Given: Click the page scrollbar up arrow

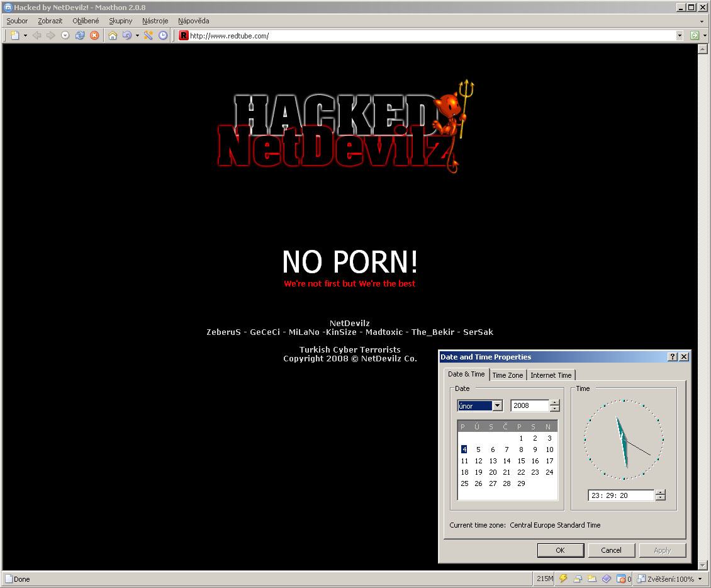Looking at the screenshot, I should [702, 49].
